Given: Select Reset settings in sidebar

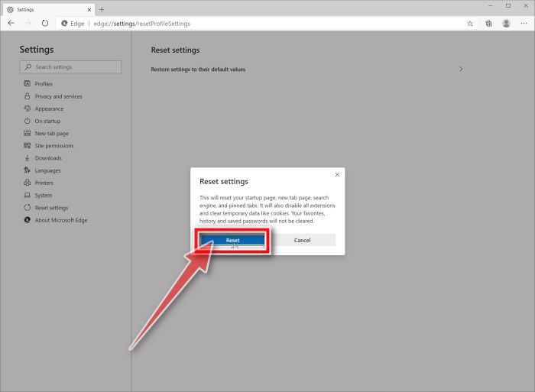Looking at the screenshot, I should click(x=46, y=208).
